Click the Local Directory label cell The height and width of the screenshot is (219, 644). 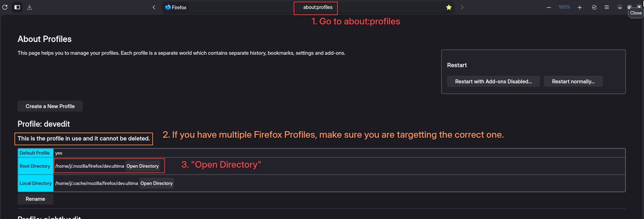[x=36, y=183]
